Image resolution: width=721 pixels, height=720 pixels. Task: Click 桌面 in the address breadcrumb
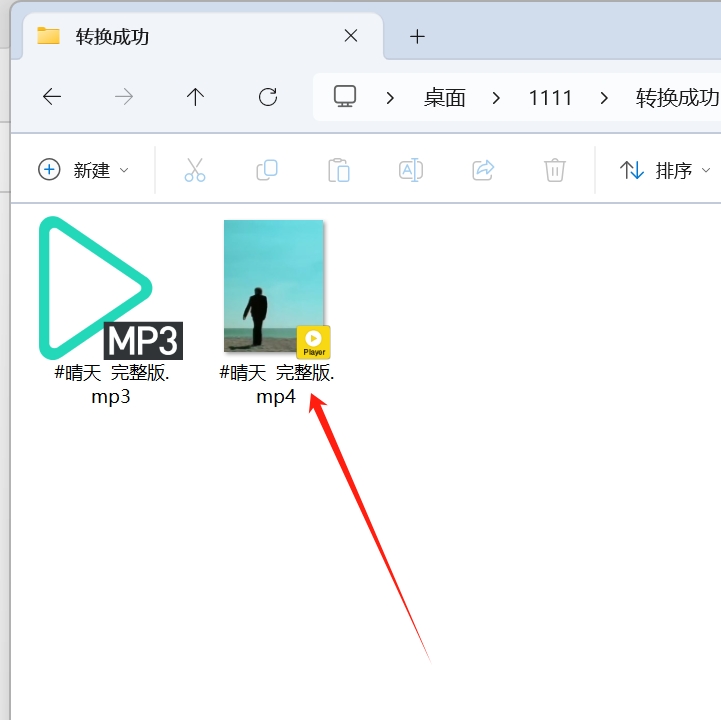coord(445,98)
